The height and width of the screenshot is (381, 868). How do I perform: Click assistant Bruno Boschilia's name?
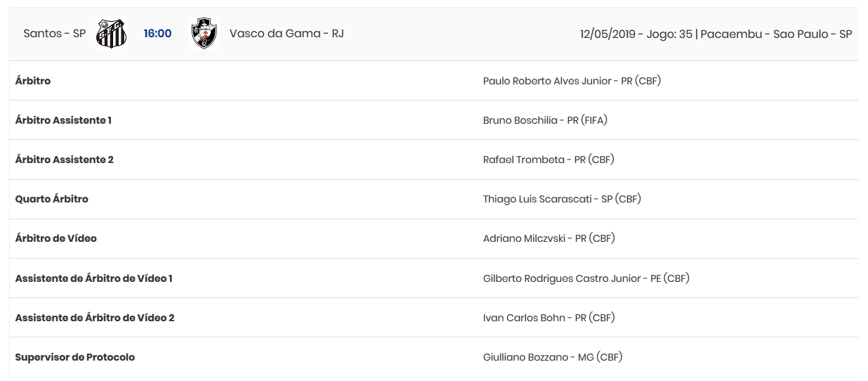click(545, 120)
